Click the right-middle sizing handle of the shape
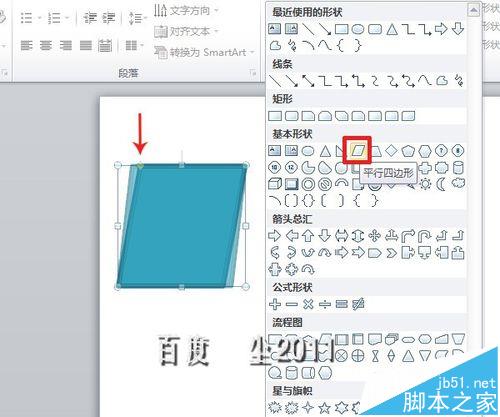 point(246,226)
